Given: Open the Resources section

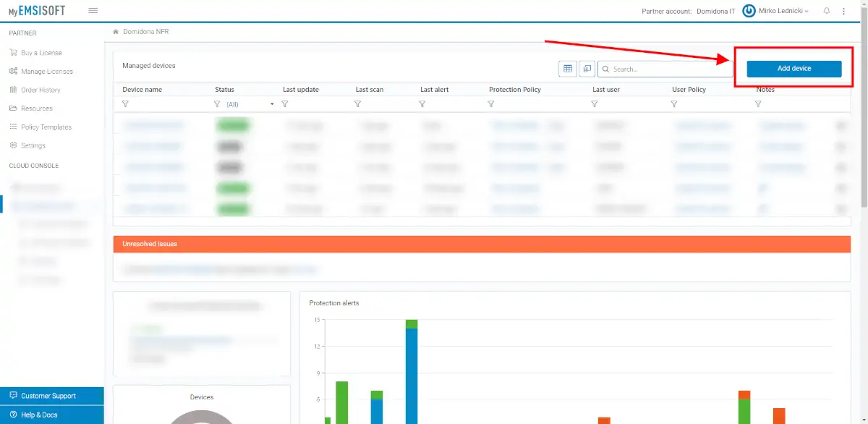Looking at the screenshot, I should click(37, 109).
